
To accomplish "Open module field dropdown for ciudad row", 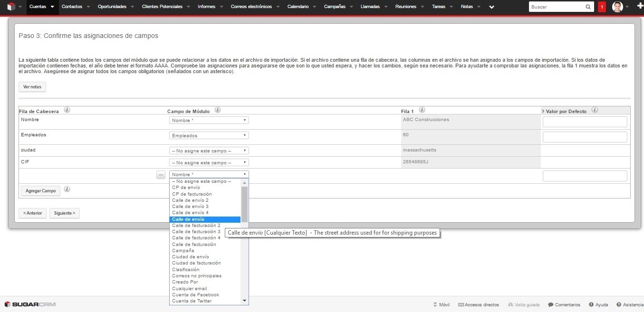I will pos(209,151).
